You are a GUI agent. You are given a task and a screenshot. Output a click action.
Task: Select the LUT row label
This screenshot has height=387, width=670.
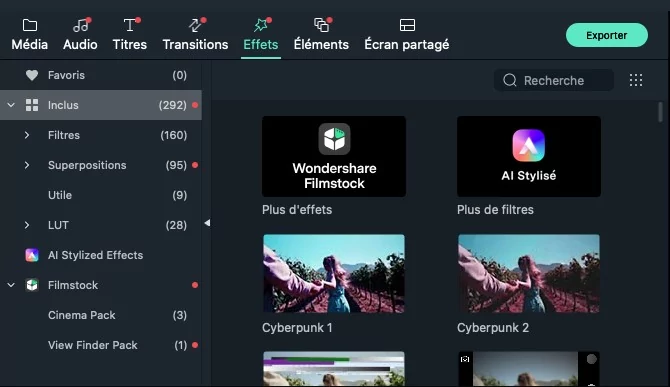pos(58,225)
